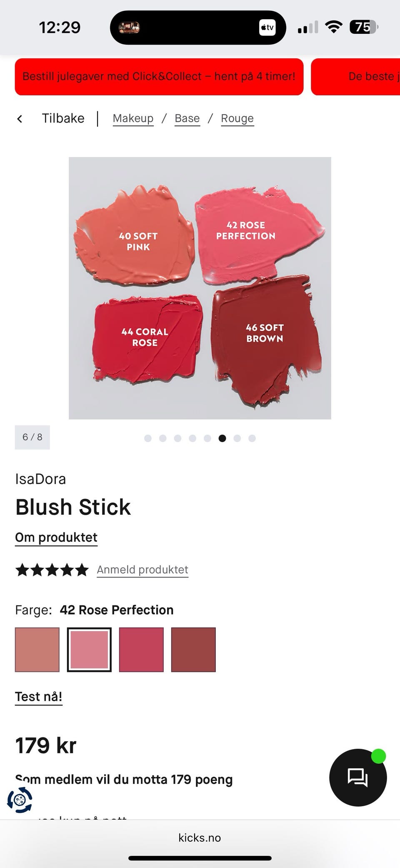Tap the Apple TV icon in dynamic island
400x868 pixels.
point(267,28)
